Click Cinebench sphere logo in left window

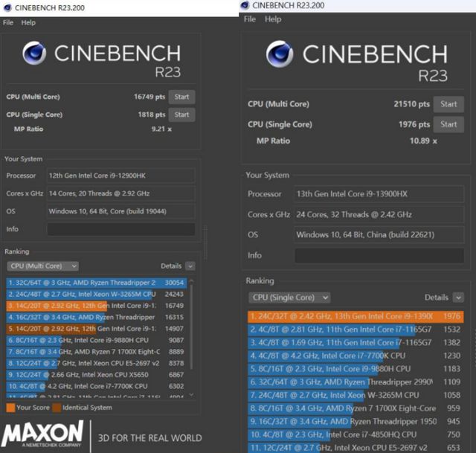pos(34,53)
